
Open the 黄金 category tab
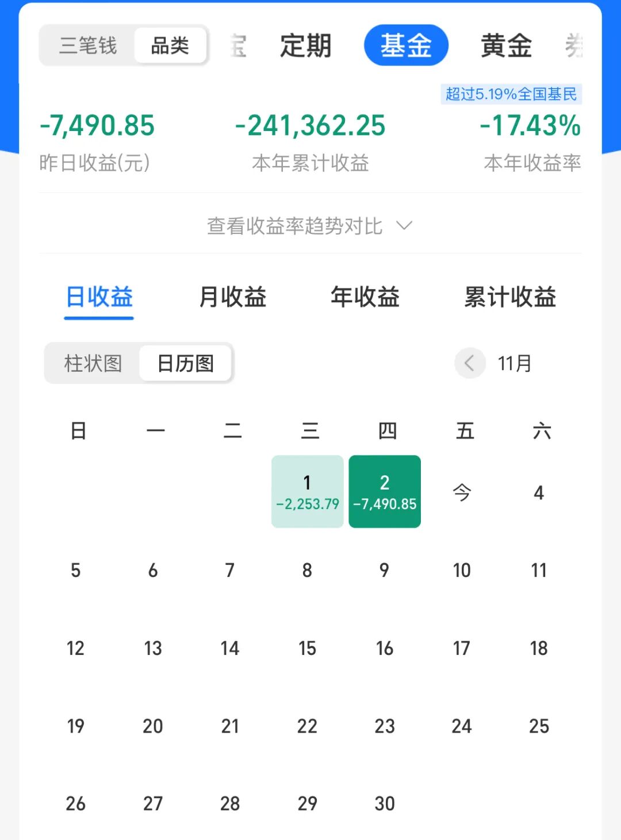(506, 45)
